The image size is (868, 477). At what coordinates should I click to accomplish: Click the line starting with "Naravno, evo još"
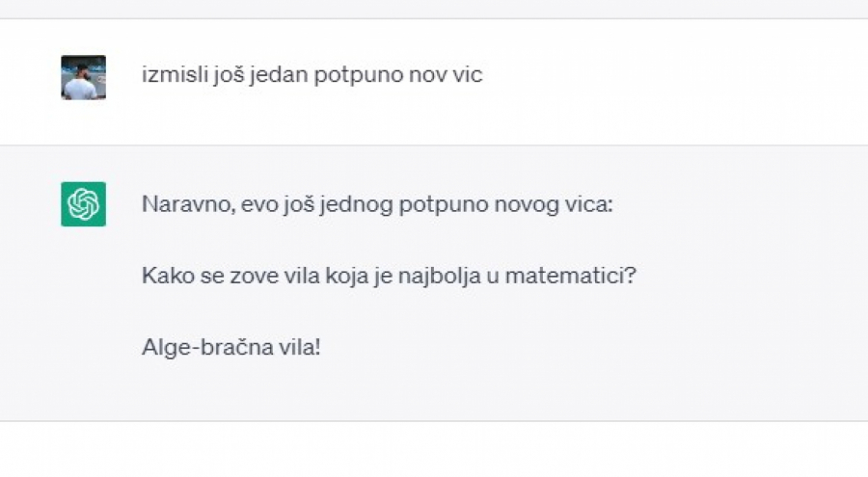[x=377, y=205]
